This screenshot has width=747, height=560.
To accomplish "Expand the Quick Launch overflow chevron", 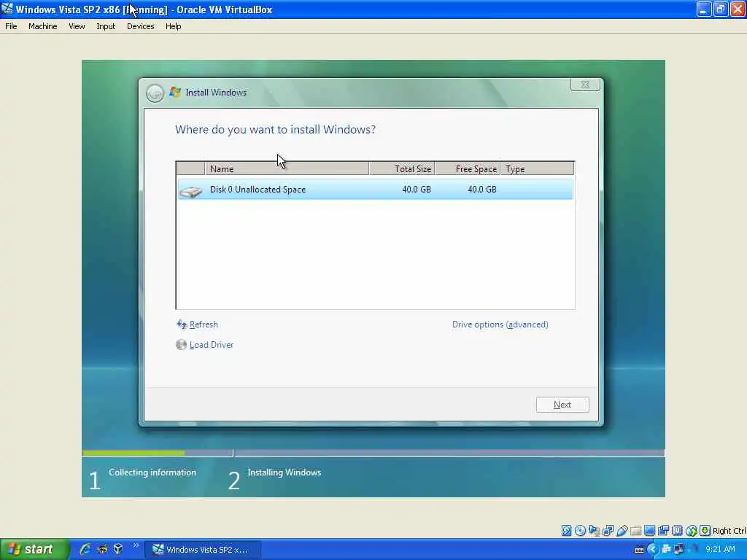I will [136, 545].
